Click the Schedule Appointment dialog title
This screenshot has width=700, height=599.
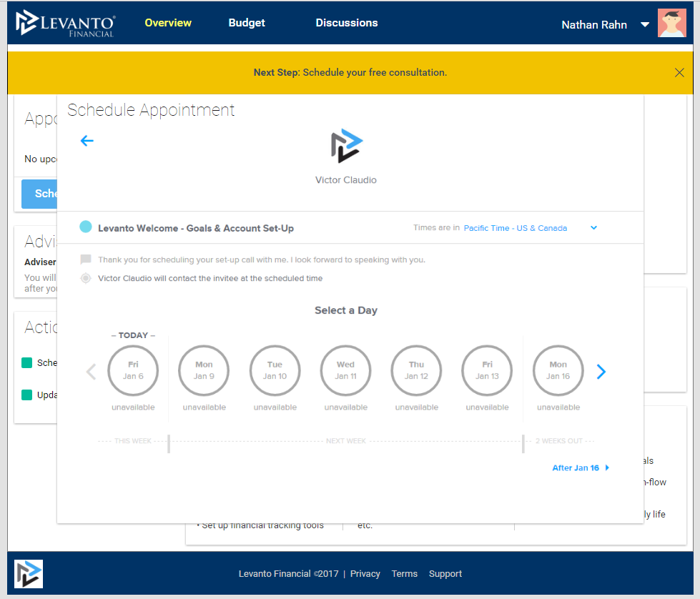pos(151,110)
